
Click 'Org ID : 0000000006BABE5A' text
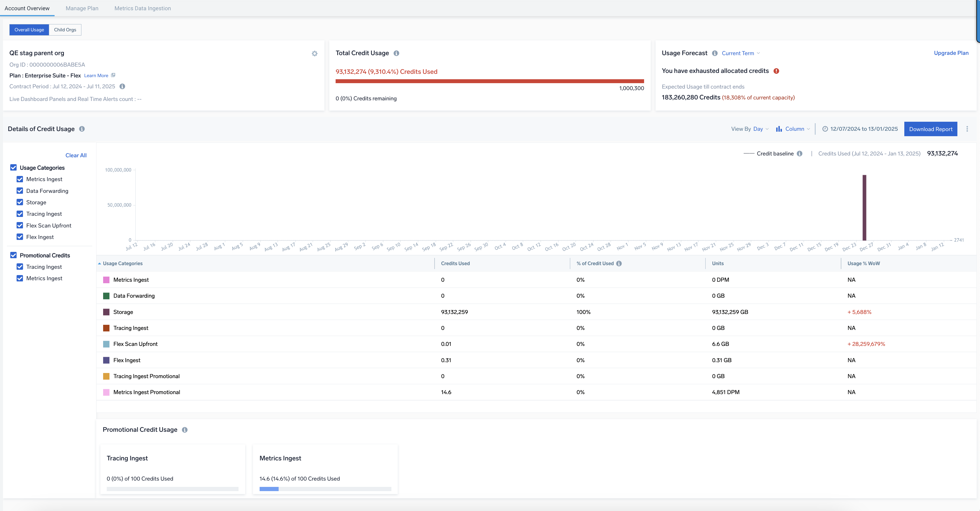click(x=47, y=65)
